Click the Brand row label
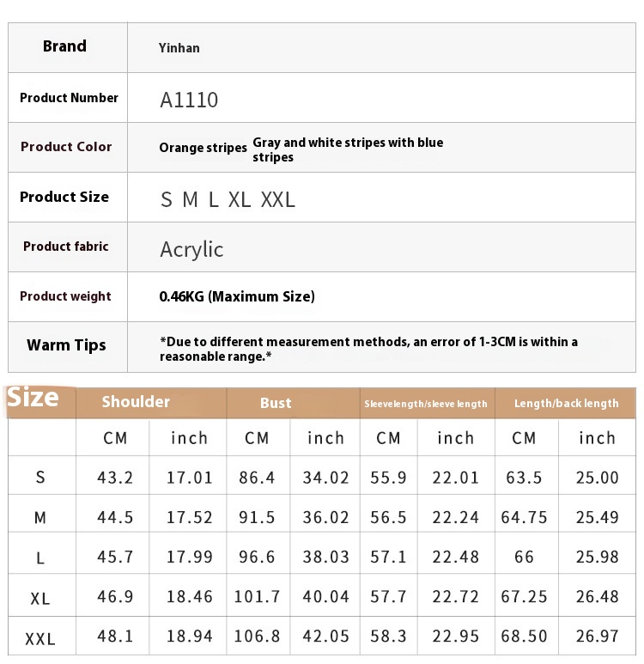 click(65, 46)
